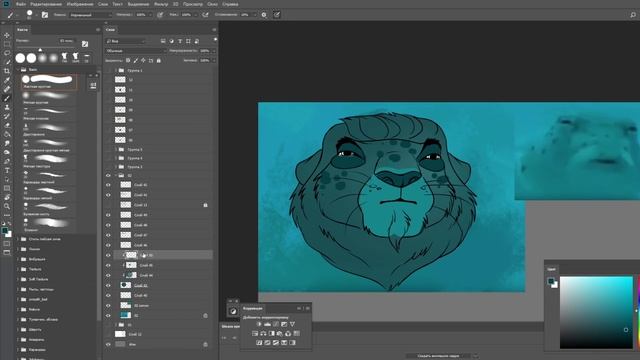Select the hard round brush preset stroke
This screenshot has width=640, height=360.
(49, 81)
